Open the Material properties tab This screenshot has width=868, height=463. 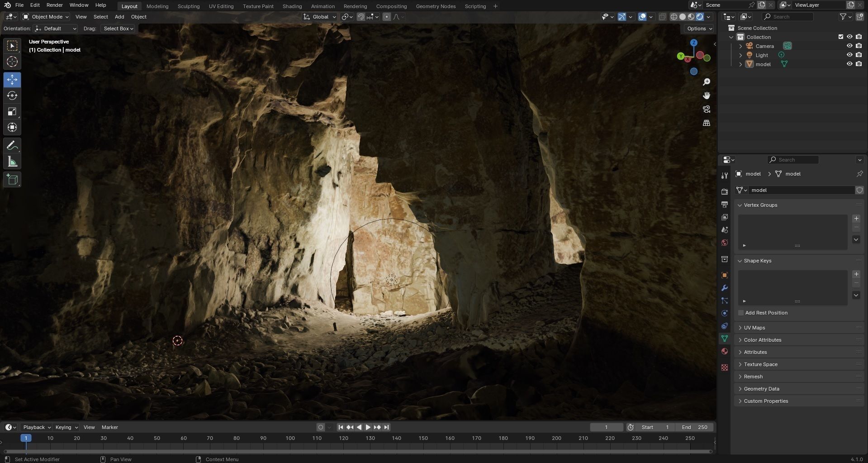coord(725,351)
